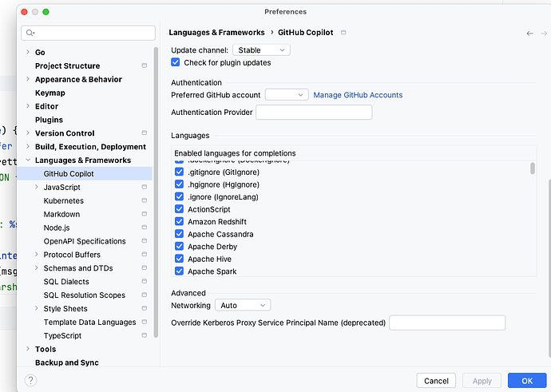
Task: Focus the settings search field
Action: pyautogui.click(x=88, y=33)
